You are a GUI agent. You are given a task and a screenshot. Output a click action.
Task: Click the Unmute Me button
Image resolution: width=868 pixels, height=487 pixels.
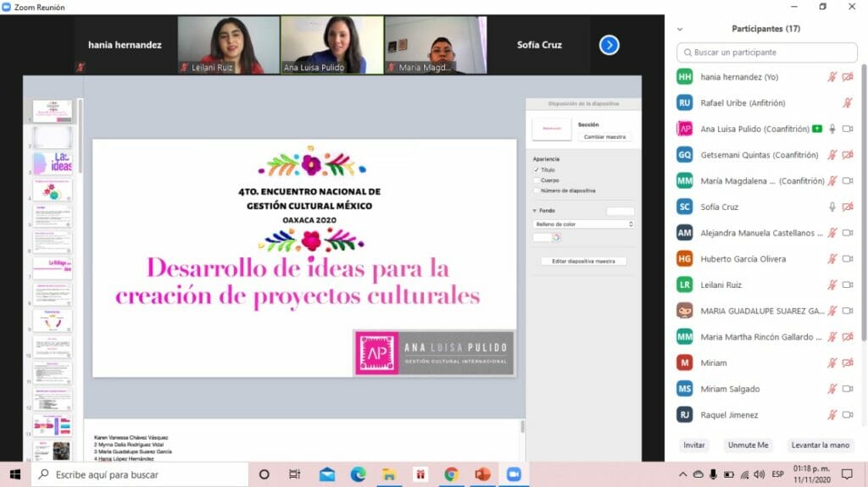[747, 445]
